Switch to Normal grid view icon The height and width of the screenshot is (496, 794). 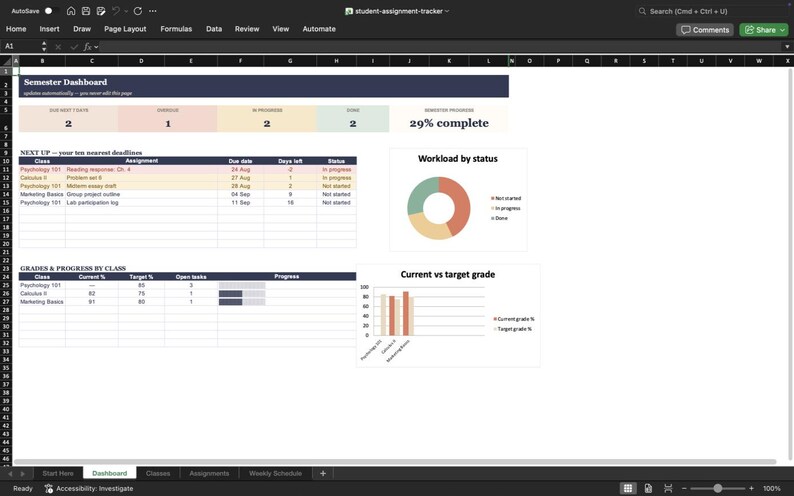pos(628,488)
